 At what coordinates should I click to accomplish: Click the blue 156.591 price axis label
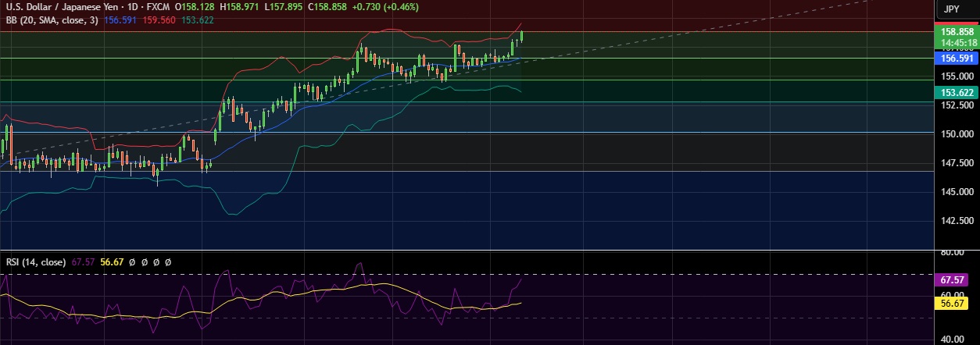pyautogui.click(x=956, y=58)
